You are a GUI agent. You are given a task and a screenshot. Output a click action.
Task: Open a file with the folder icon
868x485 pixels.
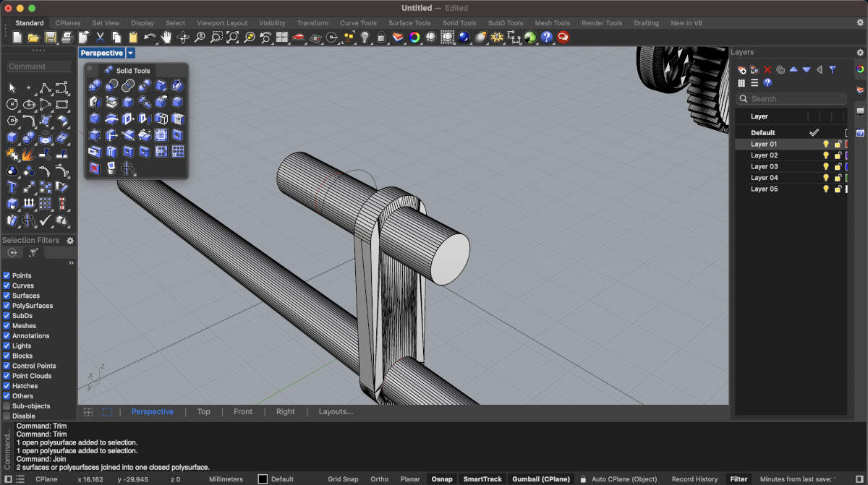click(x=33, y=37)
